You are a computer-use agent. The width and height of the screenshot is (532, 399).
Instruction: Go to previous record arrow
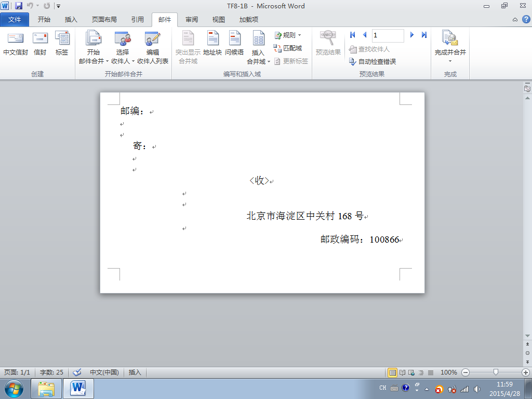coord(365,35)
